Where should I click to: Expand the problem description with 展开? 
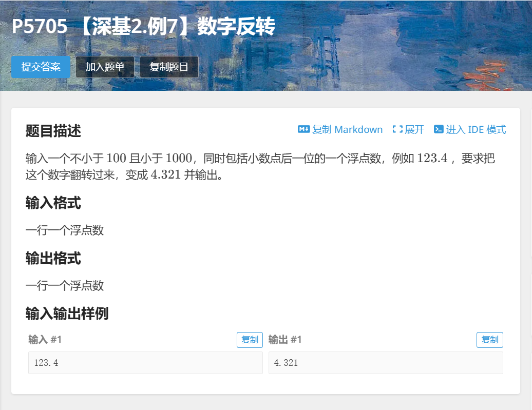click(414, 129)
